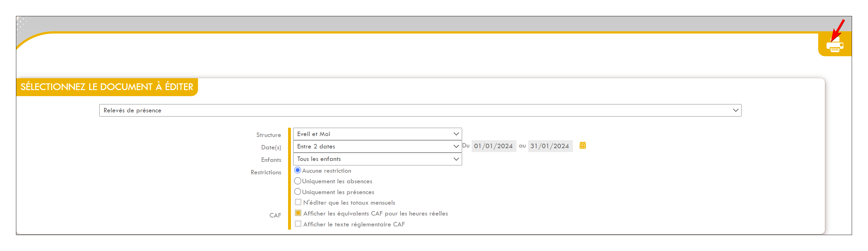Select 'Aucune restriction' radio button

coord(297,170)
